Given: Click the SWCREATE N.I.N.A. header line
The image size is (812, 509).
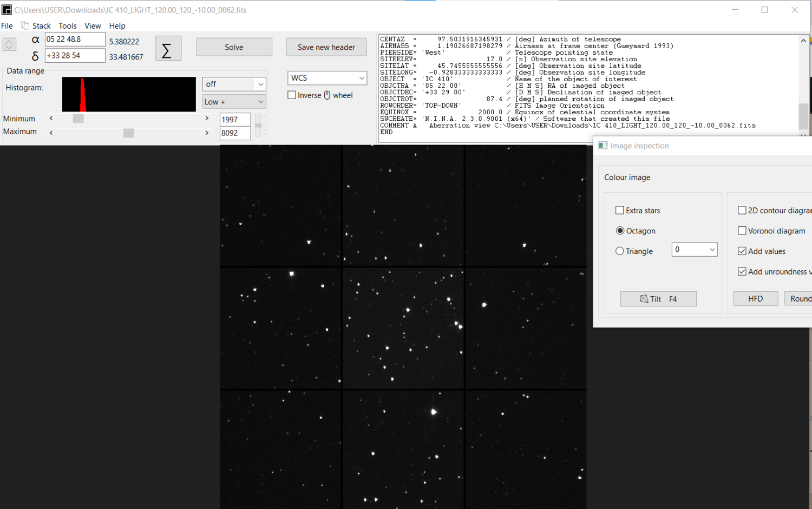Looking at the screenshot, I should (x=525, y=119).
